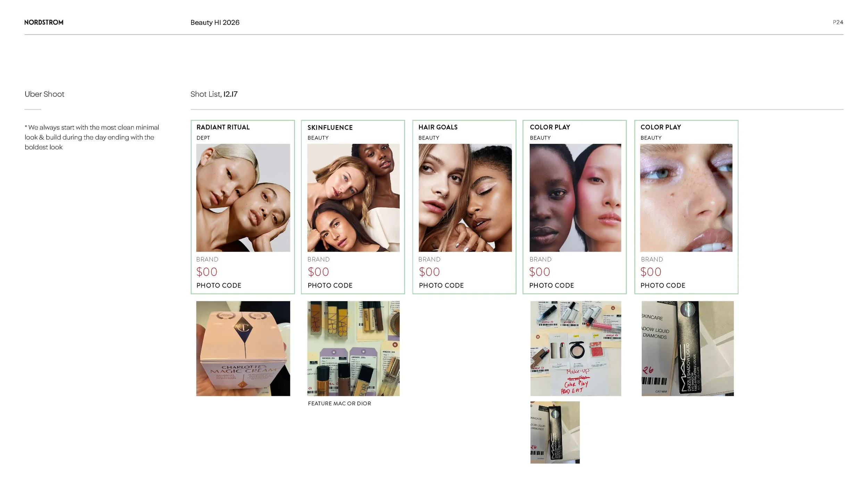Click the Color Play two-face photo
868x488 pixels.
coord(575,198)
